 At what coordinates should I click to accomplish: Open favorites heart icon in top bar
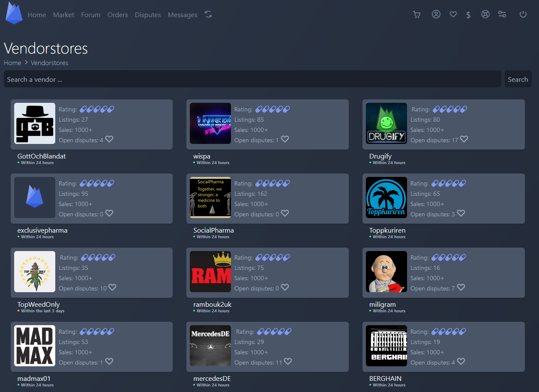point(453,15)
